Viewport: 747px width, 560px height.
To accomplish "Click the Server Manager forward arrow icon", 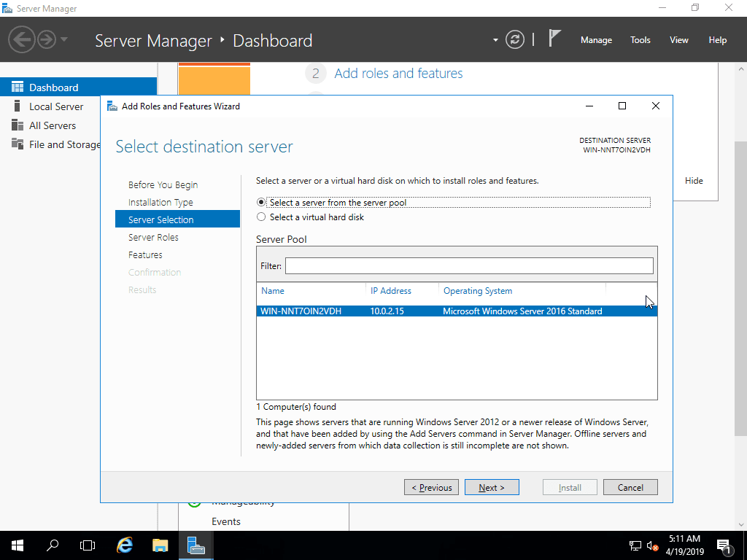I will 47,39.
